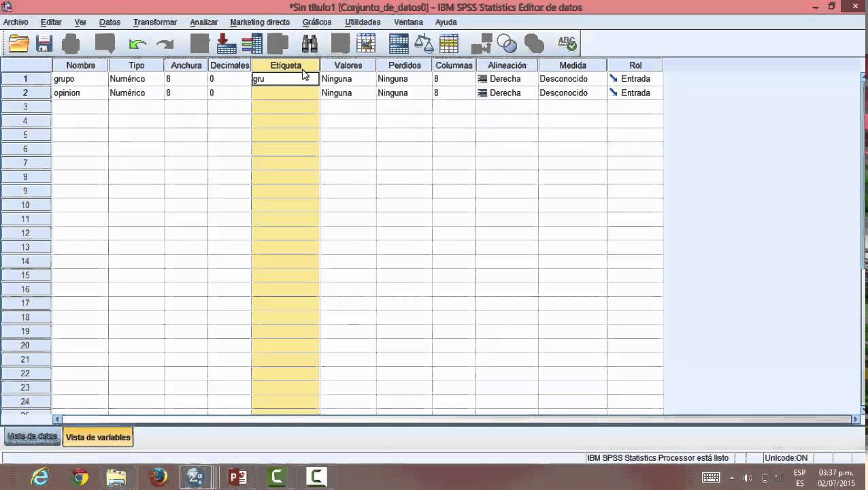Viewport: 868px width, 490px height.
Task: Select the Vista de variables tab
Action: click(98, 438)
